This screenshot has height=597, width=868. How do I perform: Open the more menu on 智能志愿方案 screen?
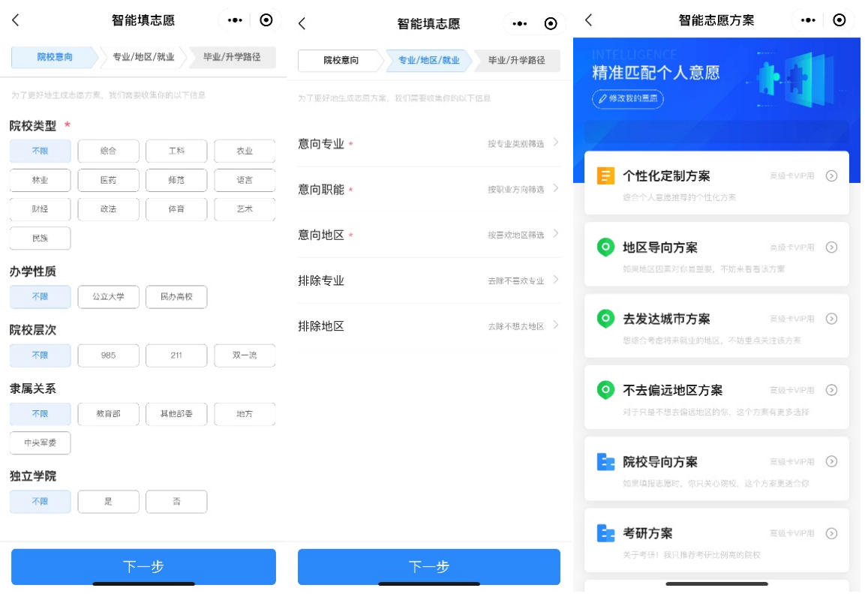[x=808, y=20]
